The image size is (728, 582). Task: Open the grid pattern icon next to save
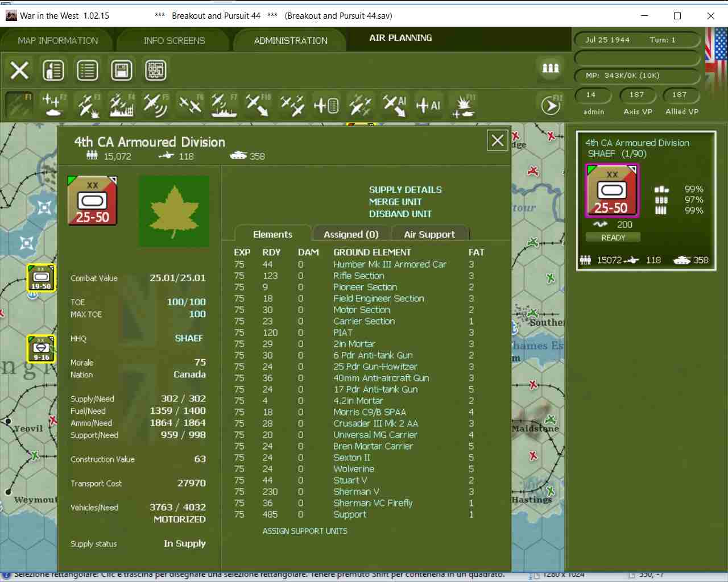156,70
